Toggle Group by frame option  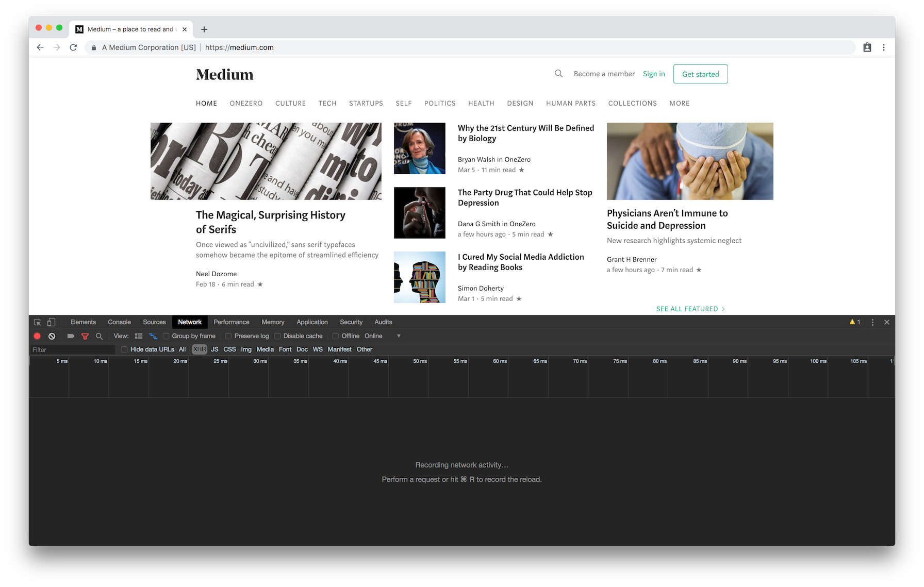coord(166,336)
